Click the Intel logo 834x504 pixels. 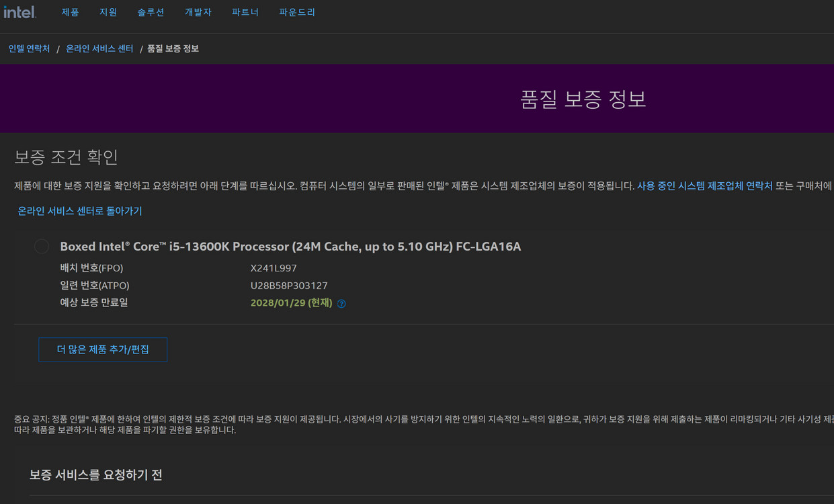tap(20, 11)
